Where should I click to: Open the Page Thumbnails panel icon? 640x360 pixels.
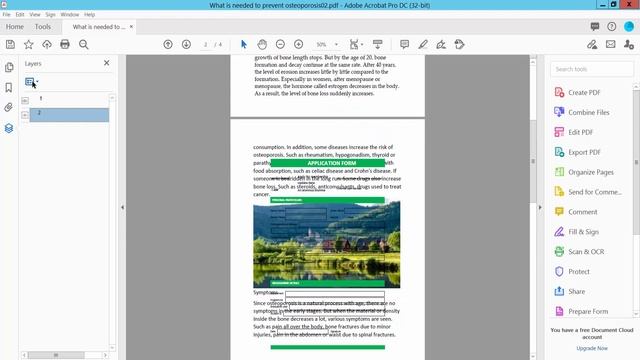[9, 67]
